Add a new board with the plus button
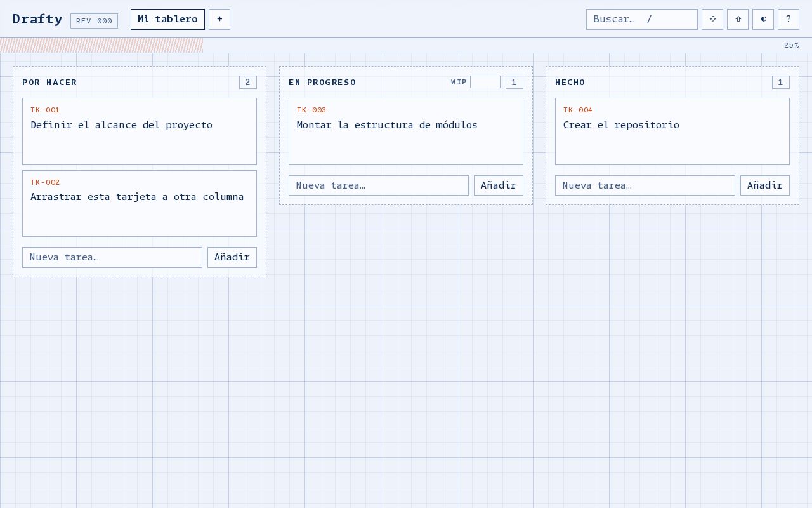Viewport: 812px width, 508px height. tap(219, 19)
